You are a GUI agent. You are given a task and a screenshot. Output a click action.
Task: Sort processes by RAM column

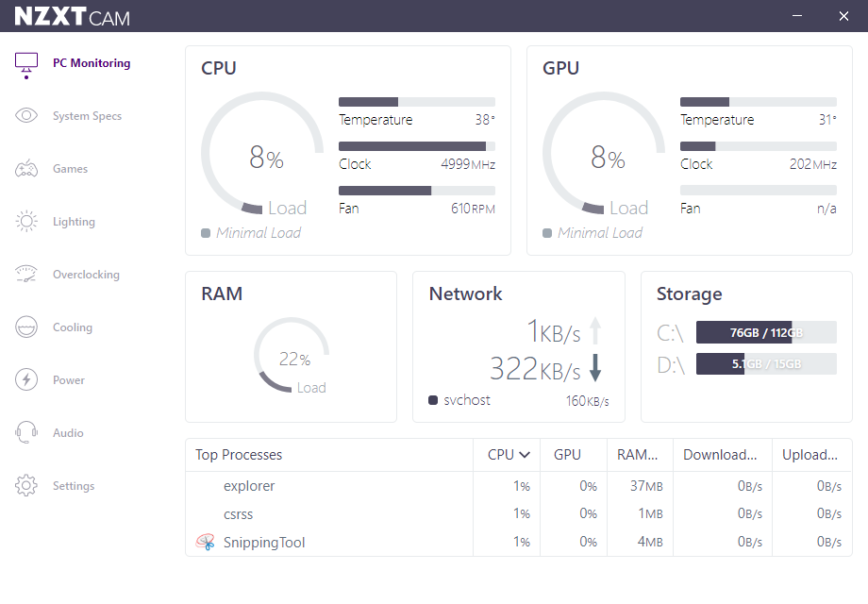pyautogui.click(x=637, y=455)
